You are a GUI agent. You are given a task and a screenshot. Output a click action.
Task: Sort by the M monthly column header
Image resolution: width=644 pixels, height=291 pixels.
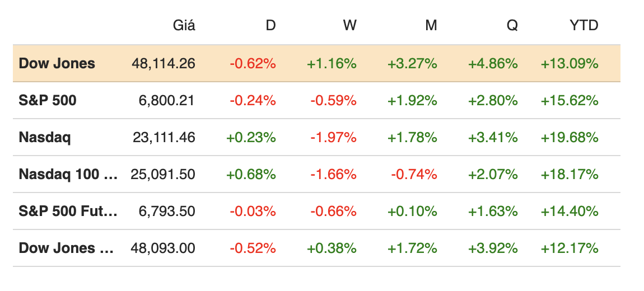(431, 25)
